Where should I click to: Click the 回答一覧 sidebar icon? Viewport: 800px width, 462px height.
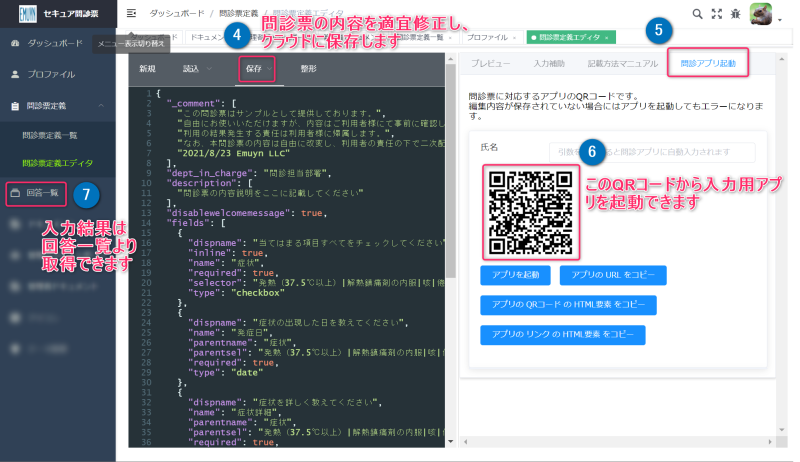click(x=15, y=193)
